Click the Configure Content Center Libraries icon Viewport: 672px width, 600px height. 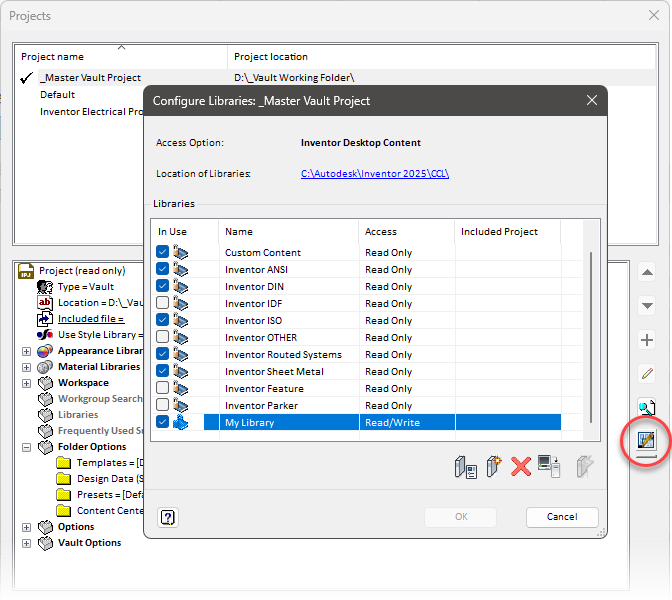[646, 440]
